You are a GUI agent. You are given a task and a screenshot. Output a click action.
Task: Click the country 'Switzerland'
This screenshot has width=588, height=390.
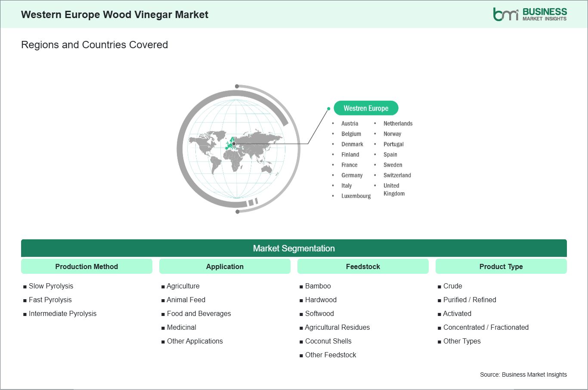pyautogui.click(x=397, y=175)
